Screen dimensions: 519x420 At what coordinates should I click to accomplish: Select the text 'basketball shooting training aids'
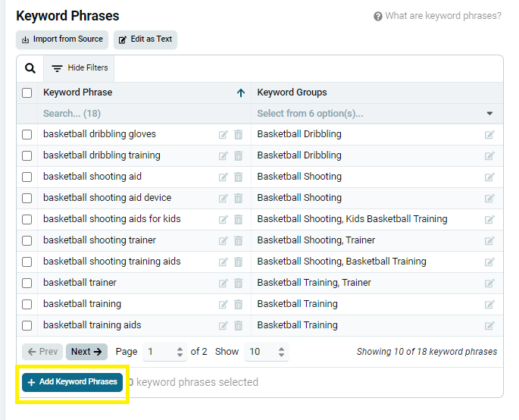pos(112,262)
